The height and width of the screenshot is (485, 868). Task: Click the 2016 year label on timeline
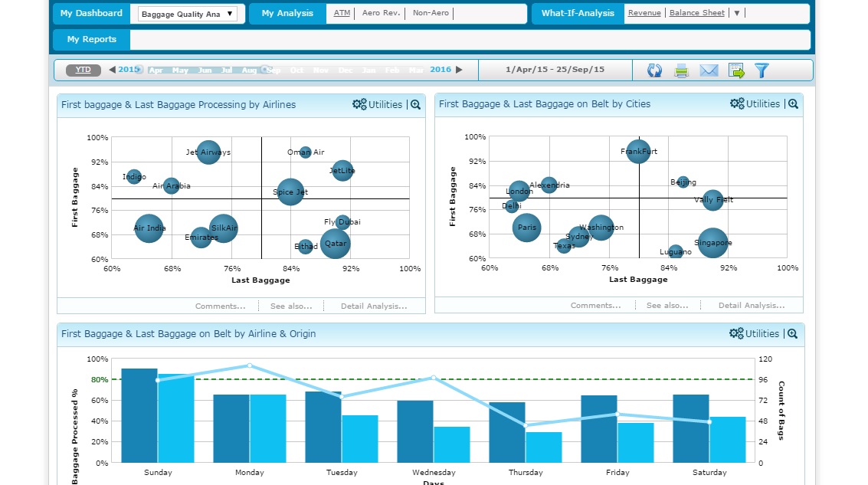click(x=441, y=69)
